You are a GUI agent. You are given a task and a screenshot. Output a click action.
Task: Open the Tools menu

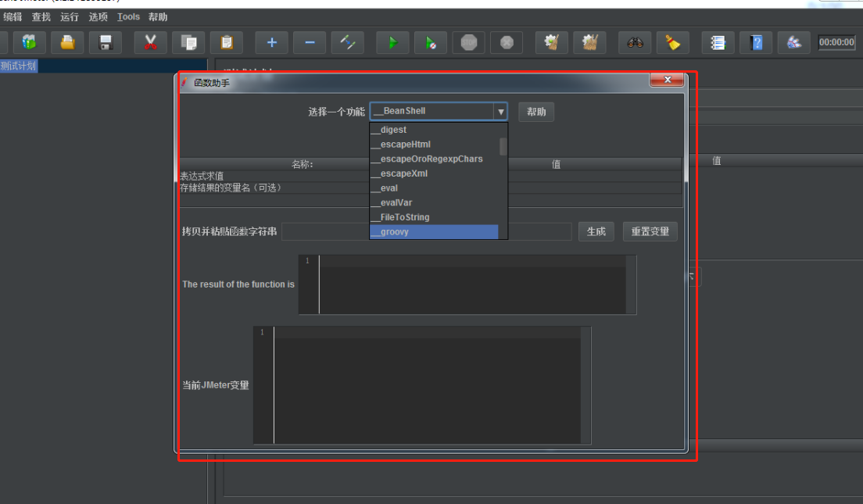point(127,16)
